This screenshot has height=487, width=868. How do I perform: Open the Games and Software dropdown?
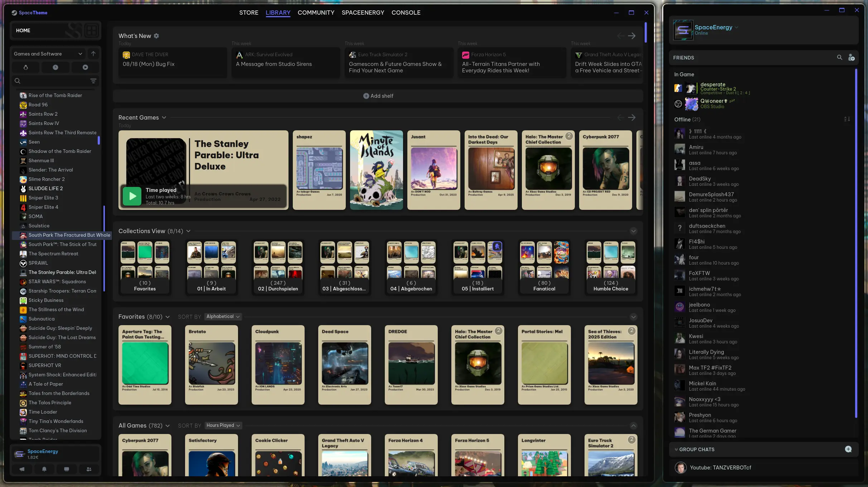[x=48, y=54]
